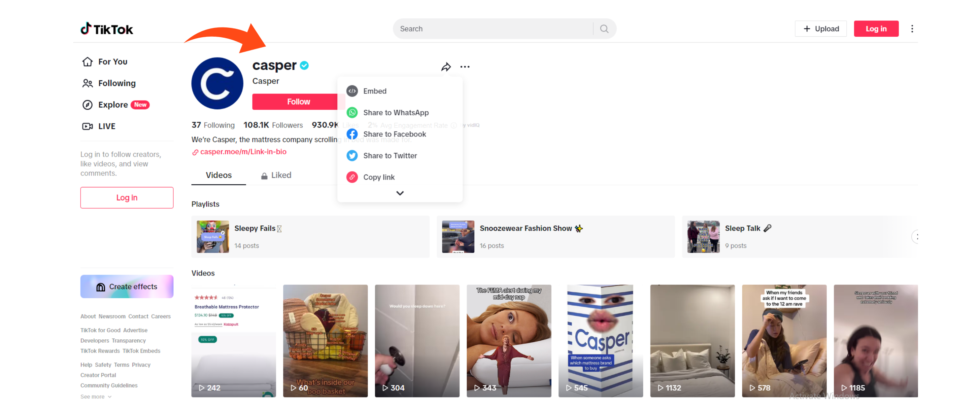Viewport: 980px width, 413px height.
Task: Open the Creator Portal link
Action: pyautogui.click(x=98, y=375)
